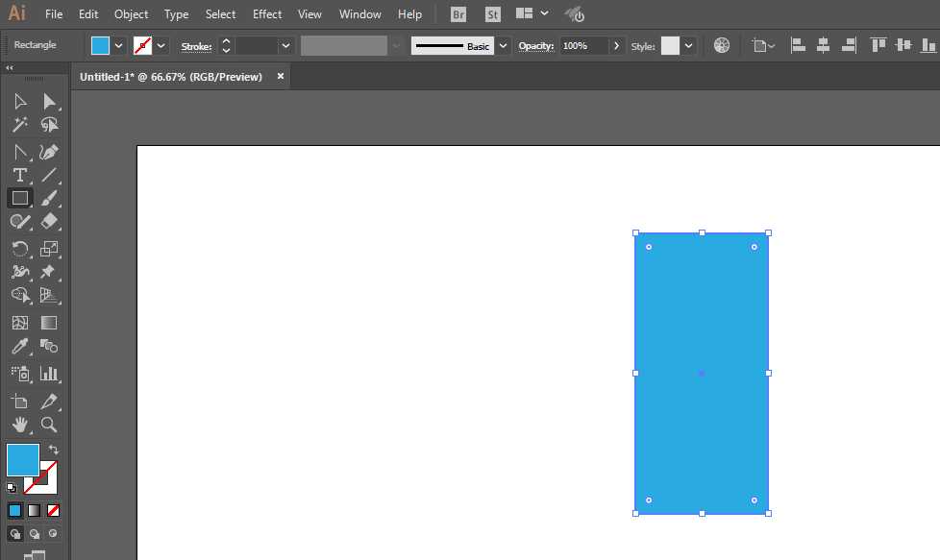Open Adobe Bridge via Br icon
940x560 pixels.
tap(458, 14)
